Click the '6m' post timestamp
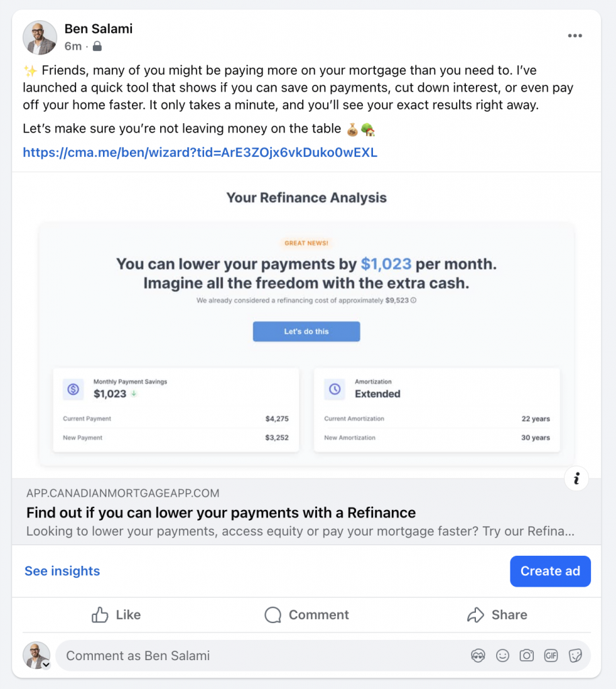Screen dimensions: 616x689 (73, 46)
